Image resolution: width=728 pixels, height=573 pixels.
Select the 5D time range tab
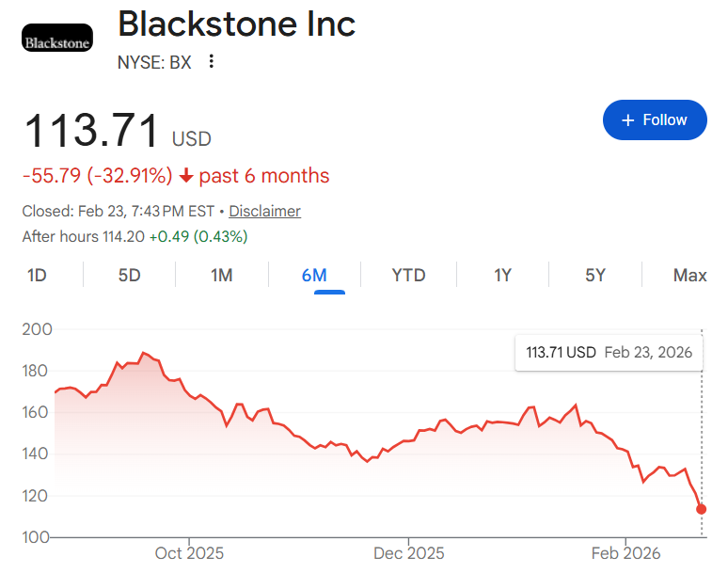[x=129, y=276]
